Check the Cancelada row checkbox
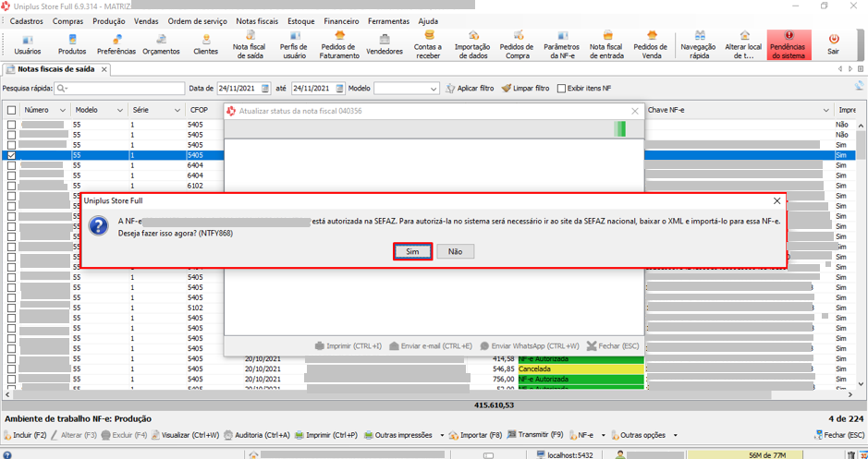Viewport: 868px width, 459px height. click(x=11, y=368)
